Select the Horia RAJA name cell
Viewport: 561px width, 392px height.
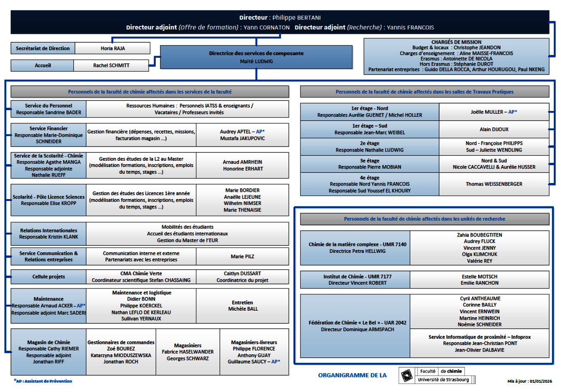113,49
